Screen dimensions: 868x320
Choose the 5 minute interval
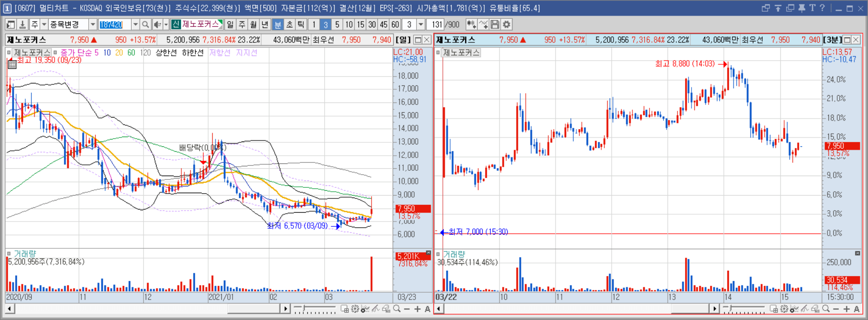(337, 24)
